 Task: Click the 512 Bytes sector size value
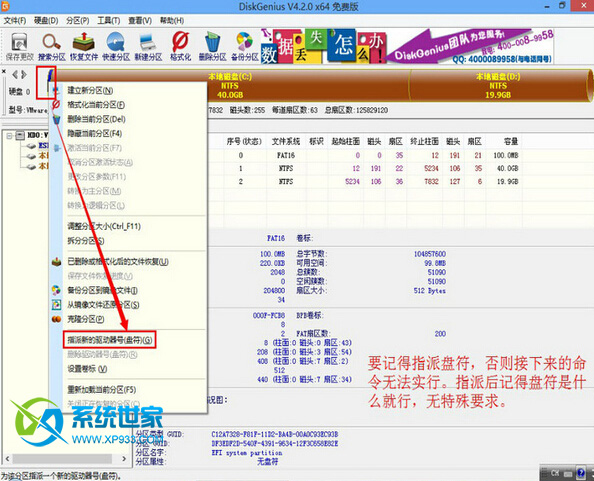(430, 290)
